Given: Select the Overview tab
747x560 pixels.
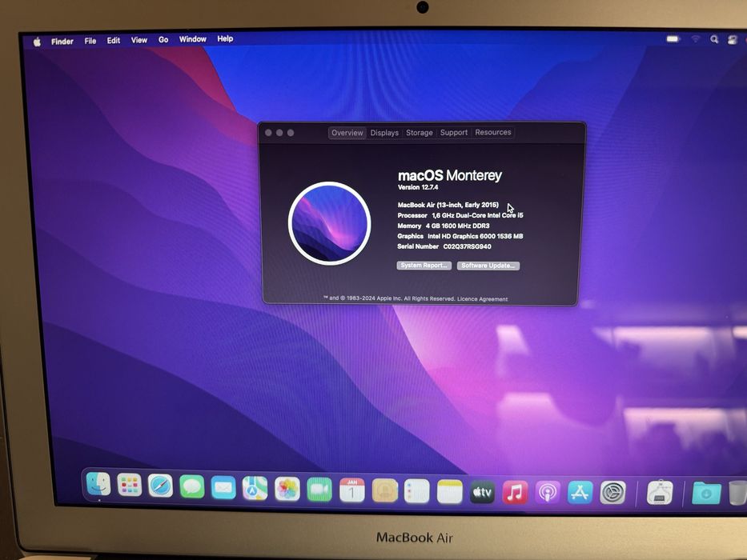Looking at the screenshot, I should (x=347, y=133).
